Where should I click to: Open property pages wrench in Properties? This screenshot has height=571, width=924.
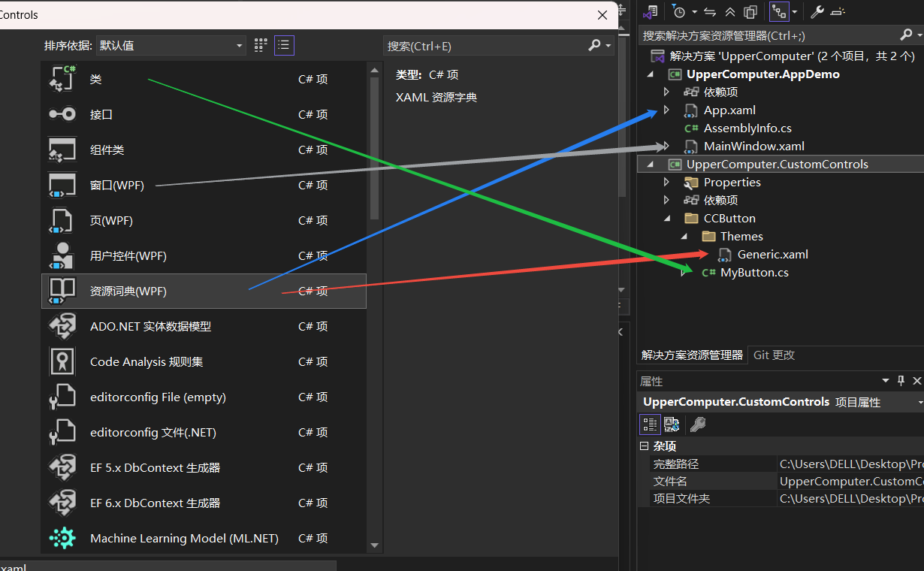[698, 424]
